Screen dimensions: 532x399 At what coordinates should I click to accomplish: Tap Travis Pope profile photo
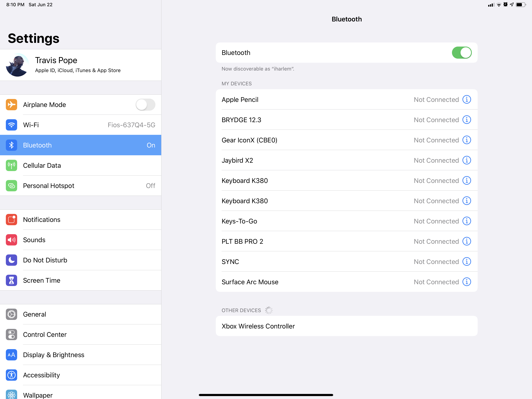pos(18,65)
